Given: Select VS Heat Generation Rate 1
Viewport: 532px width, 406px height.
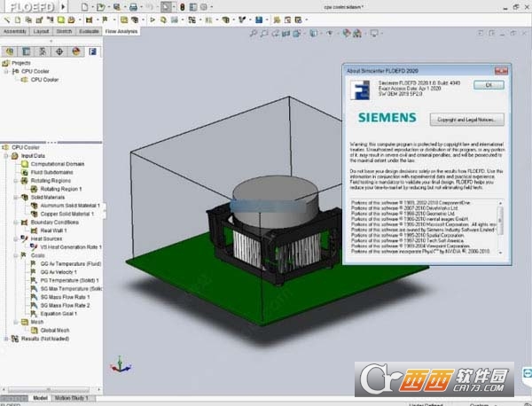Looking at the screenshot, I should point(71,247).
